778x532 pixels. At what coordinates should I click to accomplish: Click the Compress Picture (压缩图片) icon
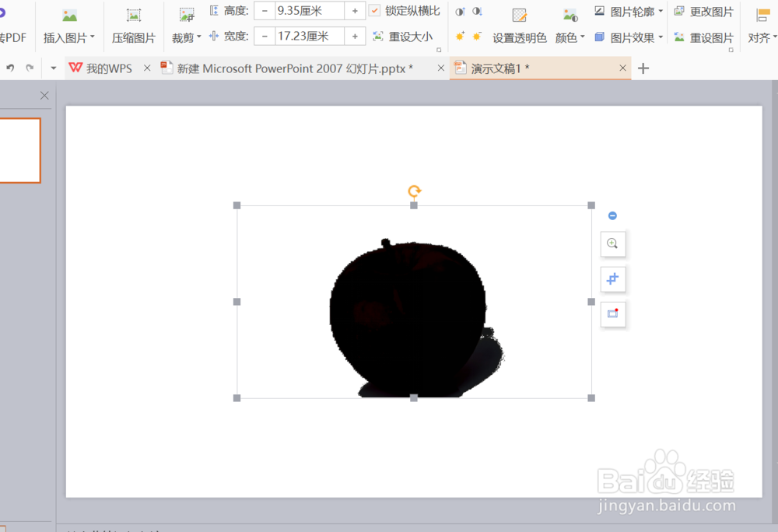[134, 16]
